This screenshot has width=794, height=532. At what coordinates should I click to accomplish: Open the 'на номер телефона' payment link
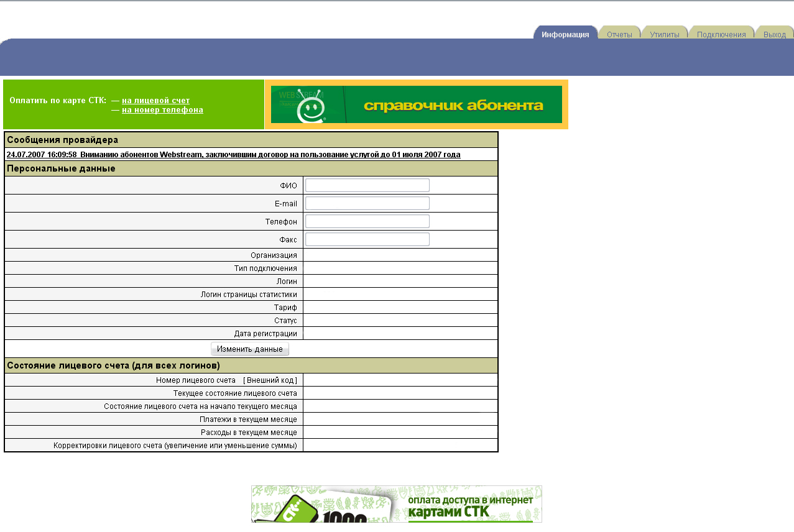coord(162,111)
